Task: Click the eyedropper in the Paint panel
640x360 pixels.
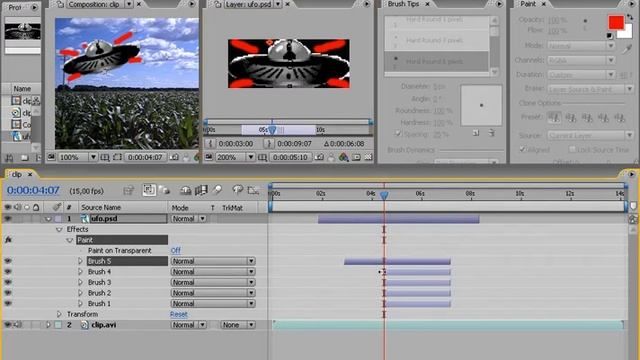Action: (628, 49)
